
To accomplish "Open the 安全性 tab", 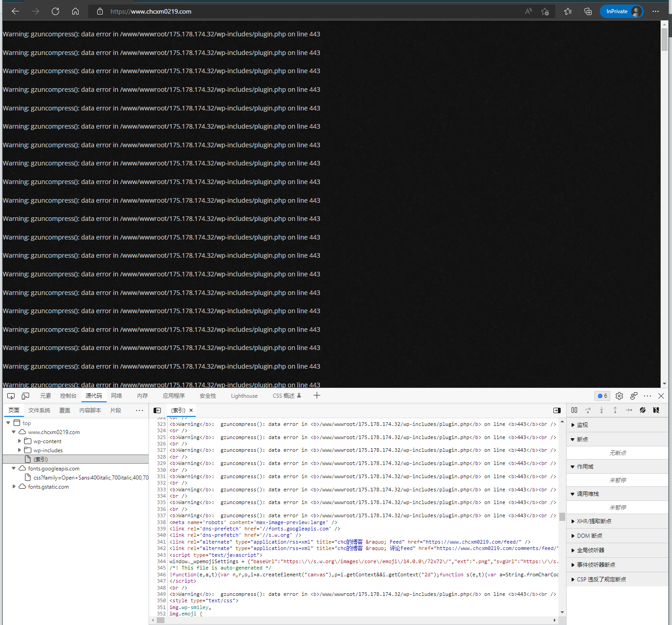I will coord(208,396).
